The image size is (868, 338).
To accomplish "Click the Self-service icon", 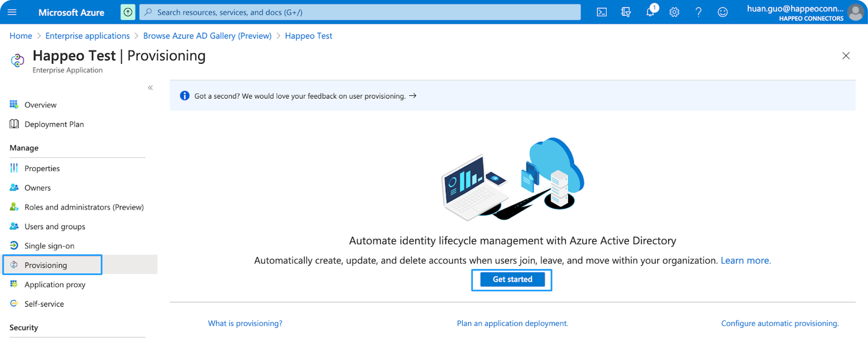I will (14, 303).
